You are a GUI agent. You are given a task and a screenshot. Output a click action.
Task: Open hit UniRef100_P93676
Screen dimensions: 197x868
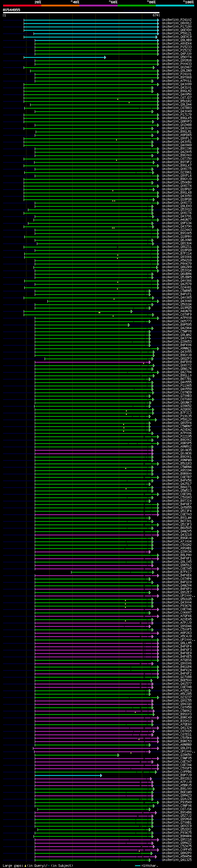click(x=176, y=606)
